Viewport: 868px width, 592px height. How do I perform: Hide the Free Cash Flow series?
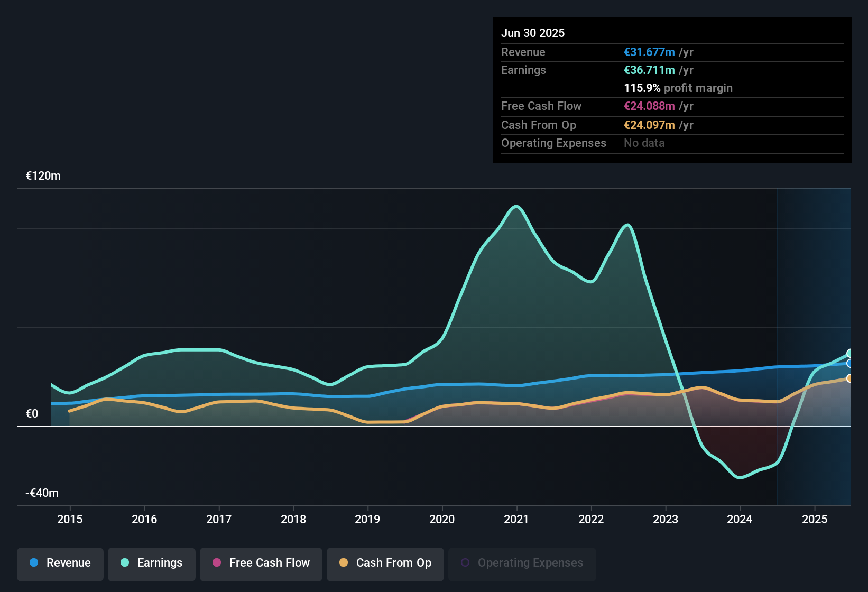261,563
